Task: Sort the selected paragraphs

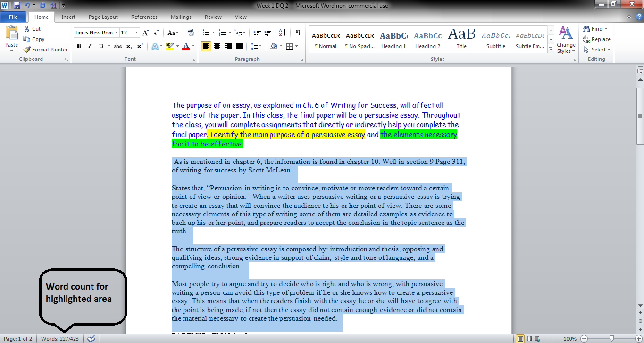Action: pyautogui.click(x=281, y=32)
